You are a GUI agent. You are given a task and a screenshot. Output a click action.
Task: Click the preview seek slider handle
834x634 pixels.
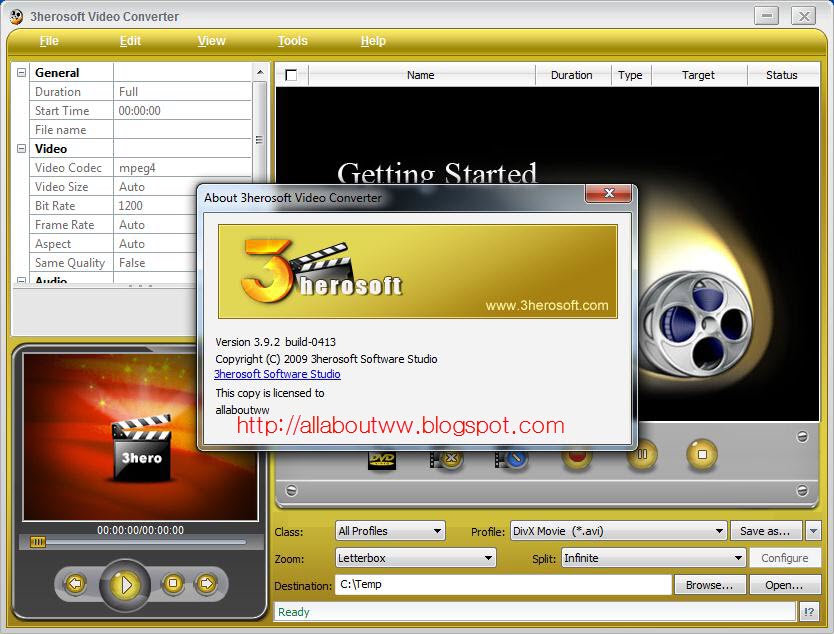38,542
